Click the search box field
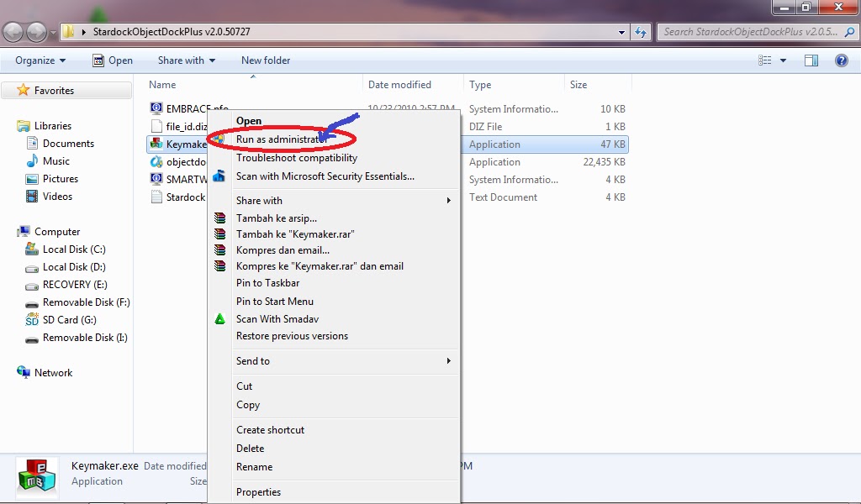The height and width of the screenshot is (504, 861). (757, 32)
